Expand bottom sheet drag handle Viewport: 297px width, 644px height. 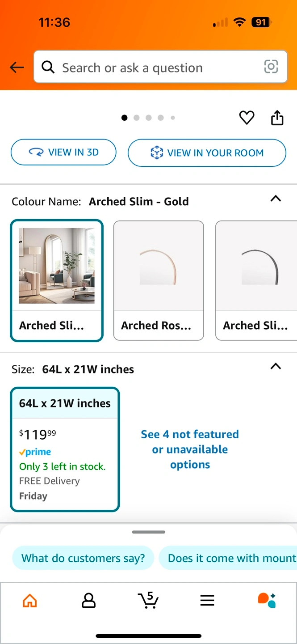coord(149,532)
